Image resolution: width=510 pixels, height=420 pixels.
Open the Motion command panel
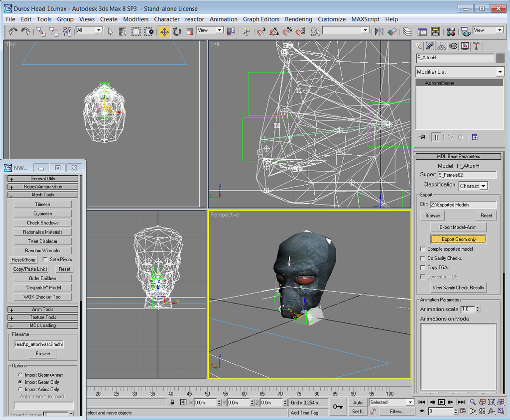(453, 46)
